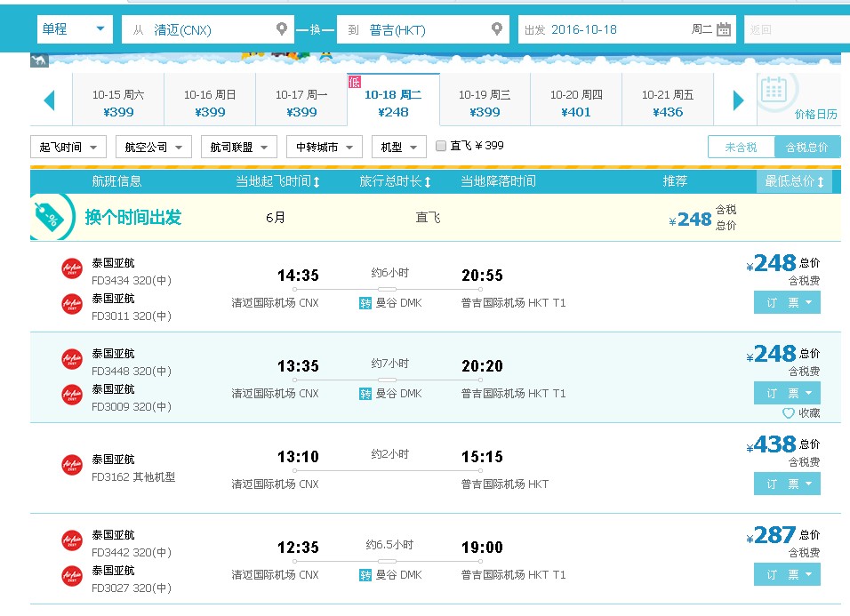Click the destination city location pin icon

click(x=497, y=29)
